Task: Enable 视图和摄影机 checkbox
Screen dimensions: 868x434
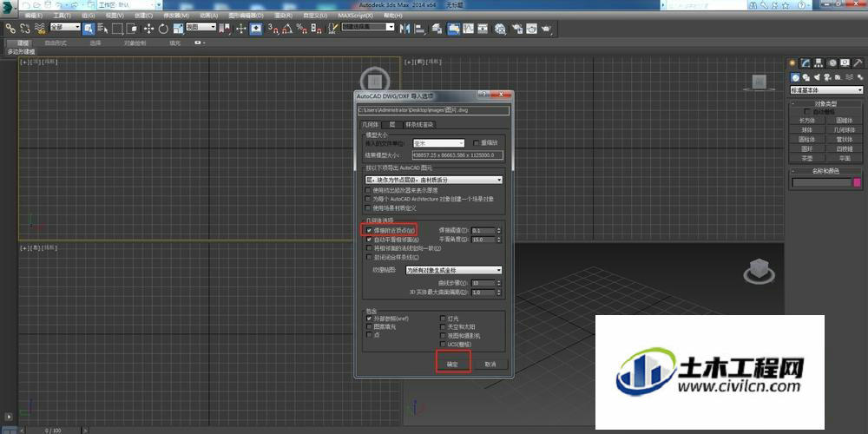Action: [x=443, y=335]
